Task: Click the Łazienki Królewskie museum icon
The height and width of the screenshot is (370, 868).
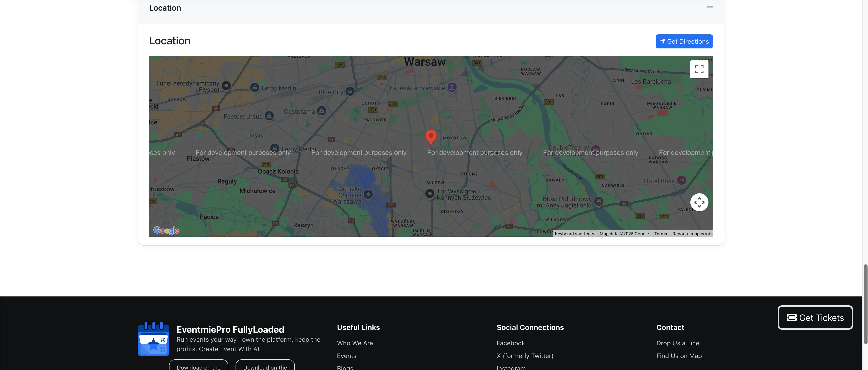Action: coord(451,87)
